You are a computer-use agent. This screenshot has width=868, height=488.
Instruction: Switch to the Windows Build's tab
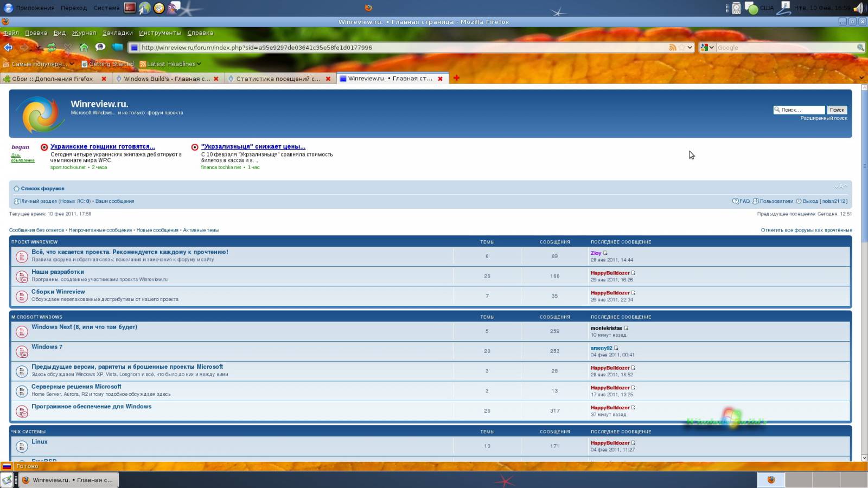click(x=167, y=79)
